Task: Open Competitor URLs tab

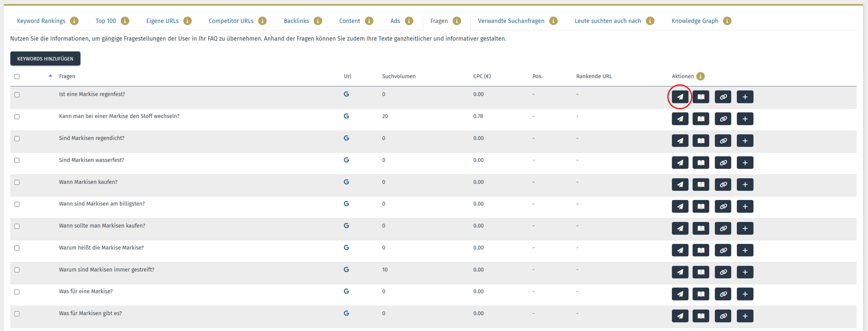Action: (231, 21)
